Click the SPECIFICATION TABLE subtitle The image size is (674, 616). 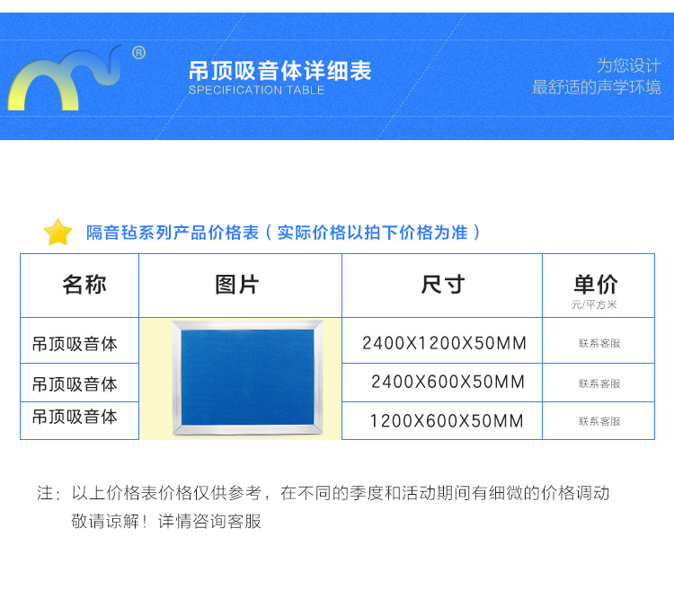(257, 90)
